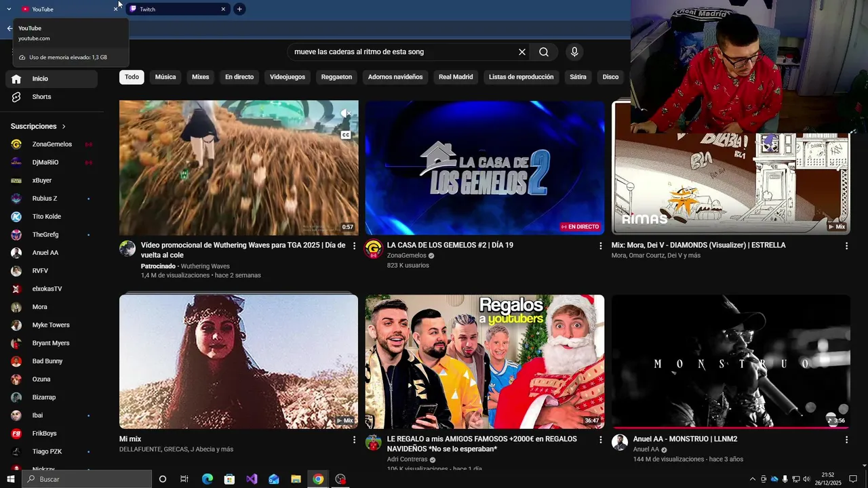Open options menu for MONSTRUO video

tap(846, 440)
